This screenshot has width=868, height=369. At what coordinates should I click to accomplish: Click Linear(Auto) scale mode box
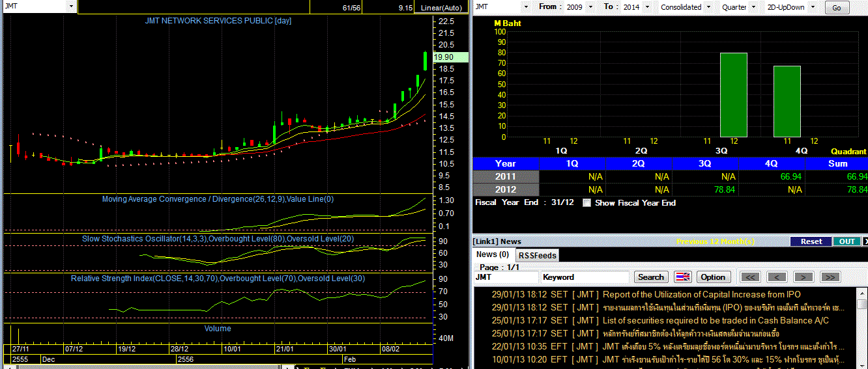(x=441, y=7)
